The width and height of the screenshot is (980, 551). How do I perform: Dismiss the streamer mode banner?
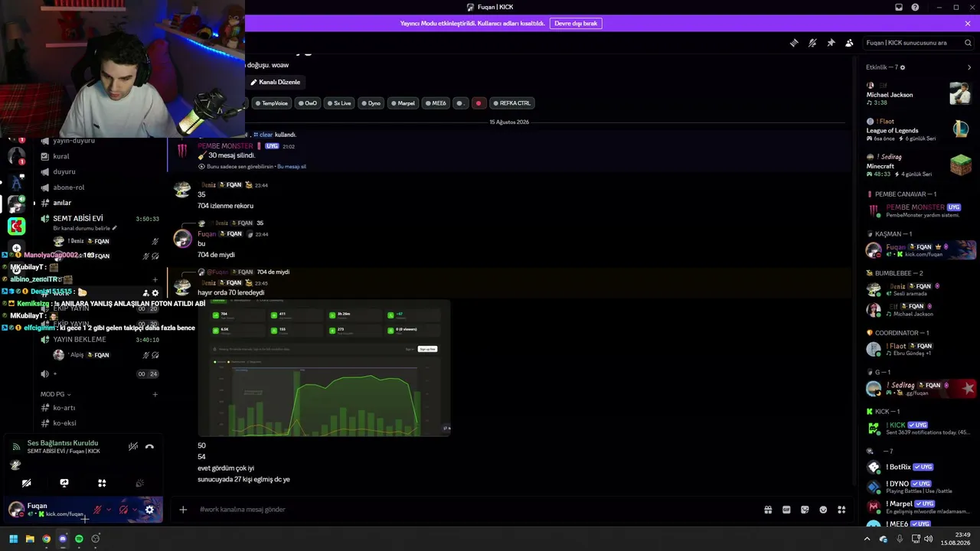point(968,24)
